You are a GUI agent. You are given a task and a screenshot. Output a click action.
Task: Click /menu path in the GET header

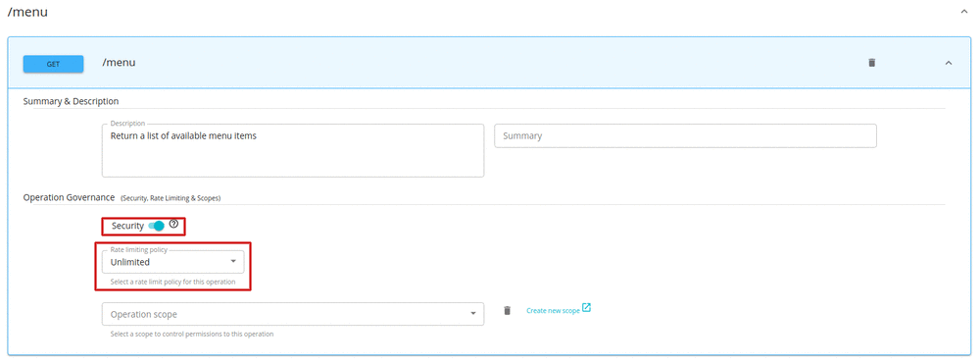click(x=119, y=63)
